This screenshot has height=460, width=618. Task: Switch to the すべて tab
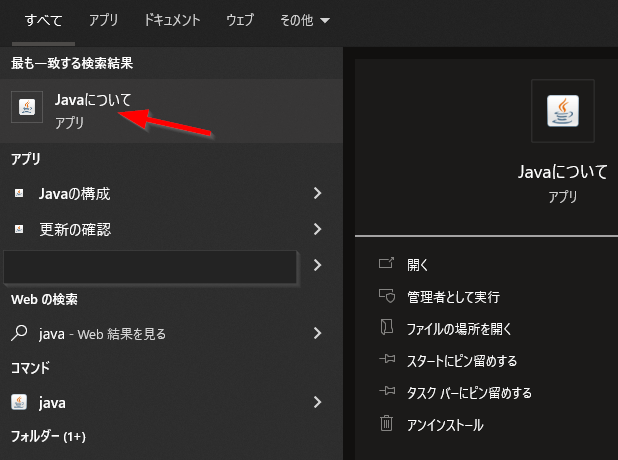[x=43, y=20]
